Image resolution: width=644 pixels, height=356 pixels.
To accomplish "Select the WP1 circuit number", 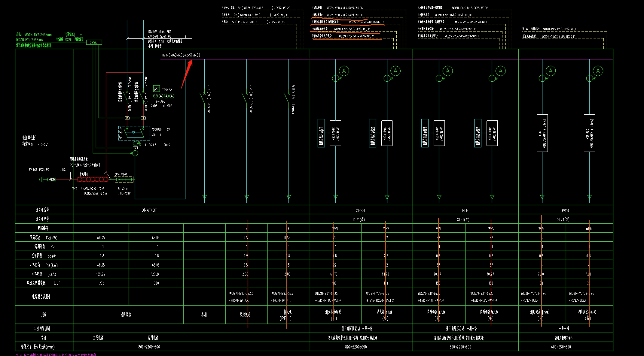I will (x=335, y=228).
